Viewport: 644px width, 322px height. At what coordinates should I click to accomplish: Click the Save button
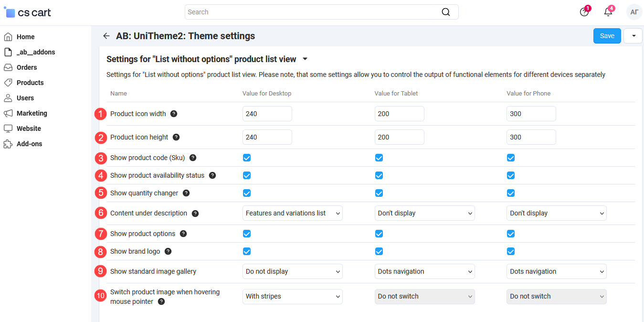click(607, 36)
